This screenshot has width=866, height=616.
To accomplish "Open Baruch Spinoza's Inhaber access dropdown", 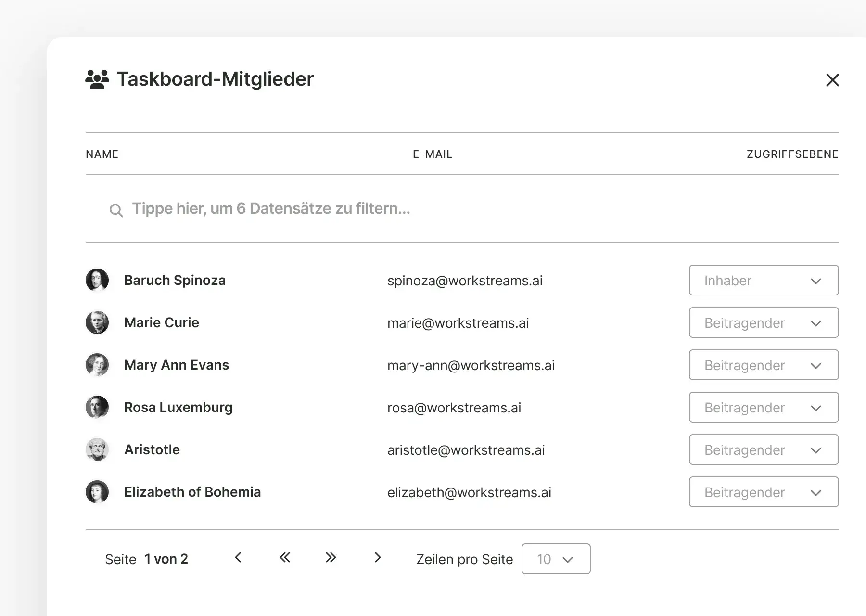I will [764, 280].
